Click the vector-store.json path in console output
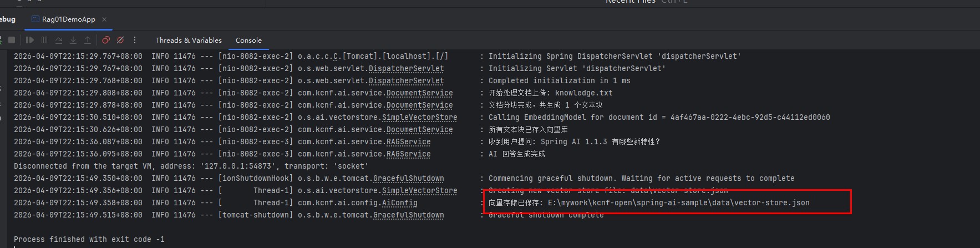 pos(678,203)
